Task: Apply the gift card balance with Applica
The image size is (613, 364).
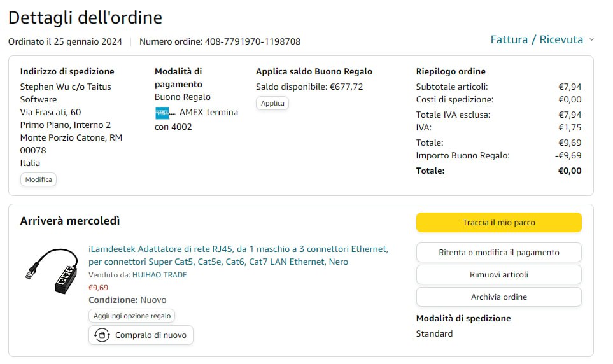Action: coord(272,103)
